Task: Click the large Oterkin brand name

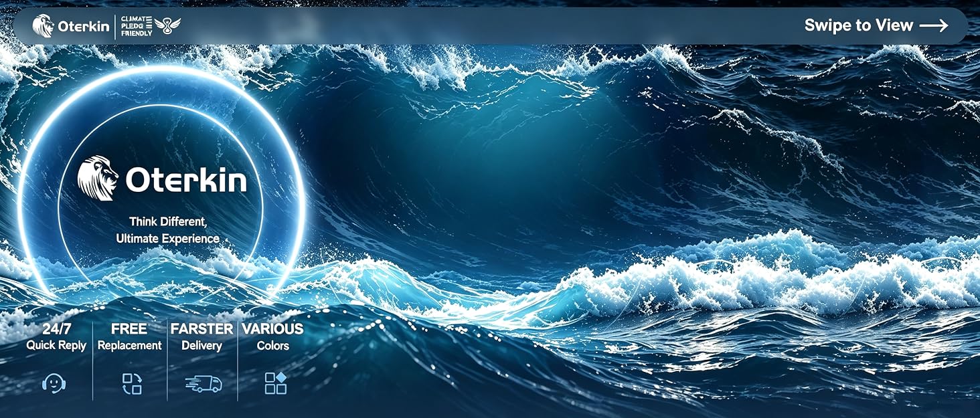Action: (186, 179)
